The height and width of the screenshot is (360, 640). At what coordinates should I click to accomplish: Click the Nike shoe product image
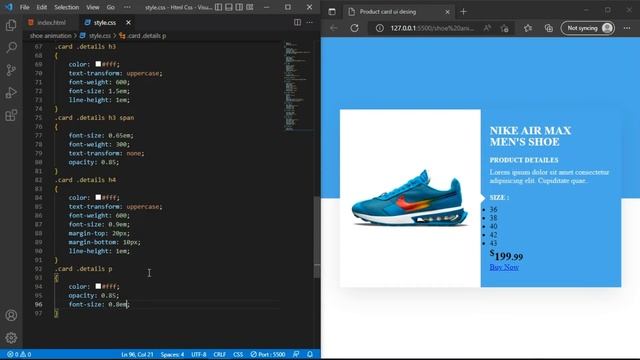point(409,198)
